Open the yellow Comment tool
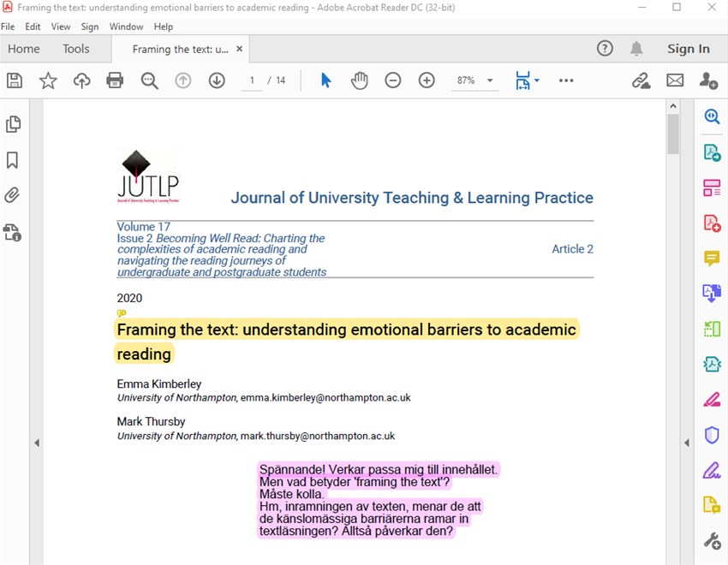The height and width of the screenshot is (565, 728). pyautogui.click(x=712, y=258)
